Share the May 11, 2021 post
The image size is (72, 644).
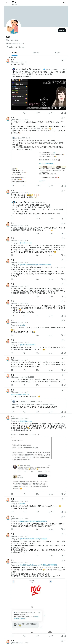[x=65, y=385]
